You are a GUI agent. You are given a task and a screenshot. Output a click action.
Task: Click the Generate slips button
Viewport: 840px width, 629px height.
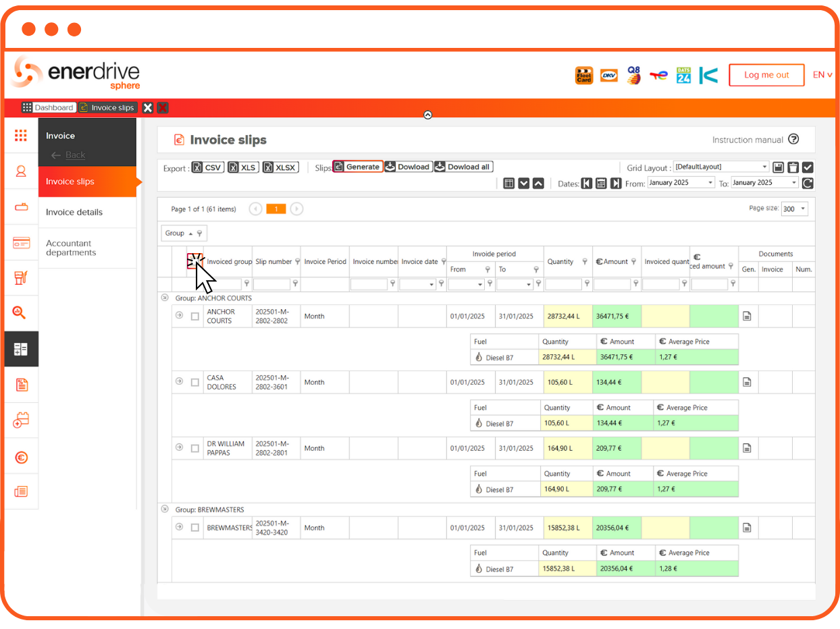click(358, 167)
